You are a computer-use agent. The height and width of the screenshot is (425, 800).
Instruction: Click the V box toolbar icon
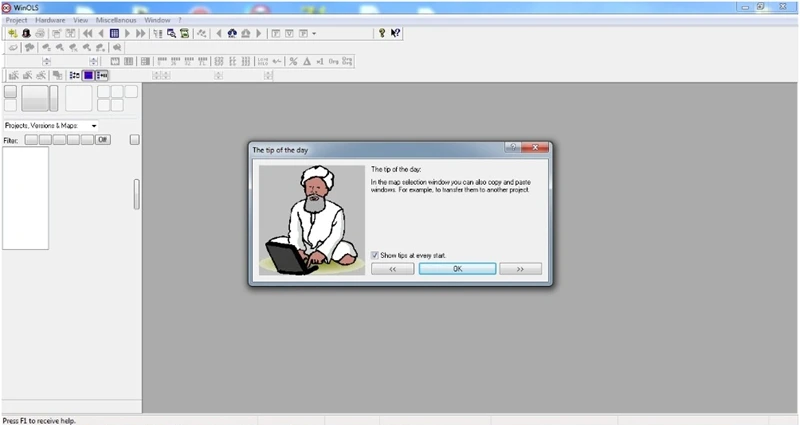(x=289, y=33)
